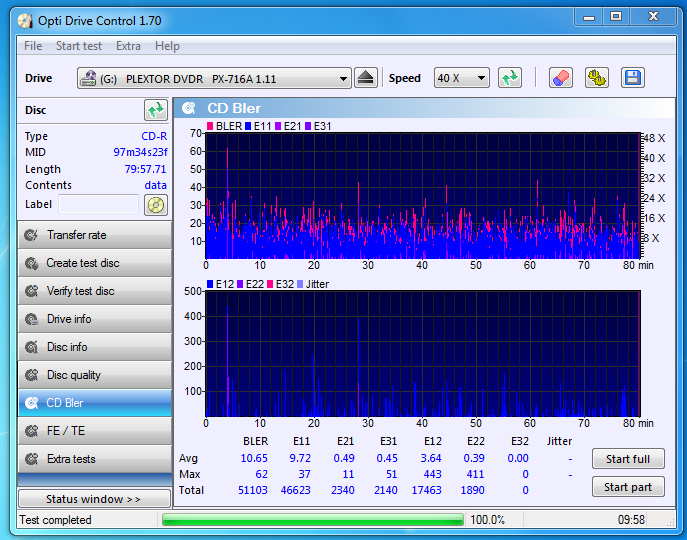Open the Speed 40 X dropdown

462,78
